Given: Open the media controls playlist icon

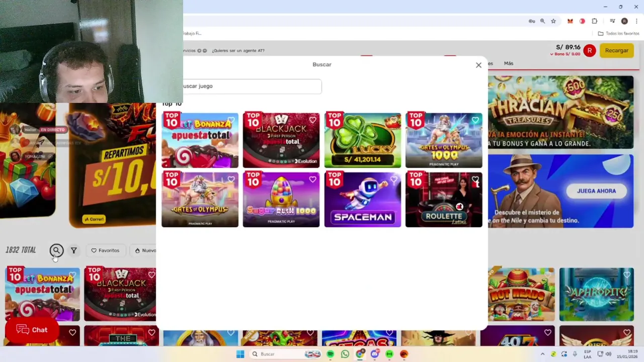Looking at the screenshot, I should 612,21.
